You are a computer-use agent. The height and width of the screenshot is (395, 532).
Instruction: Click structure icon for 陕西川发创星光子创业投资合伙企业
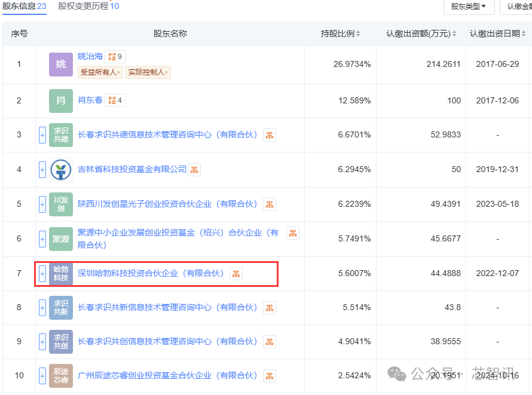tap(270, 204)
